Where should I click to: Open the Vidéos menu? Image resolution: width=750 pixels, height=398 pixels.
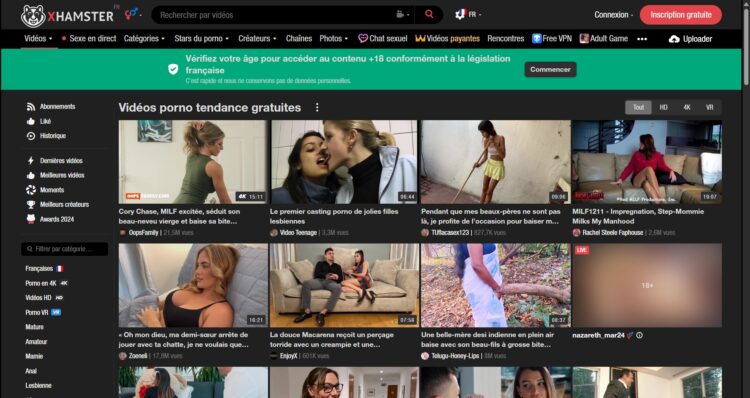(x=38, y=38)
